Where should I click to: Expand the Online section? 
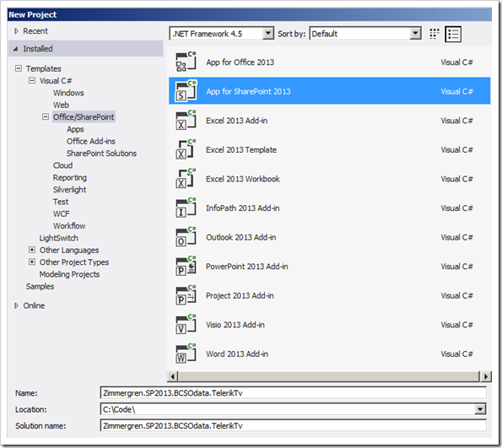16,305
